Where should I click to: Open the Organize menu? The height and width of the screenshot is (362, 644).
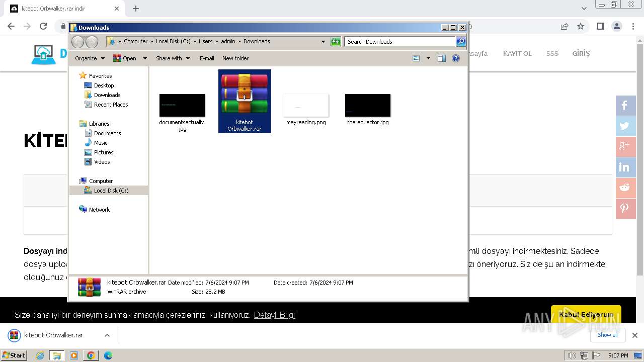click(90, 58)
